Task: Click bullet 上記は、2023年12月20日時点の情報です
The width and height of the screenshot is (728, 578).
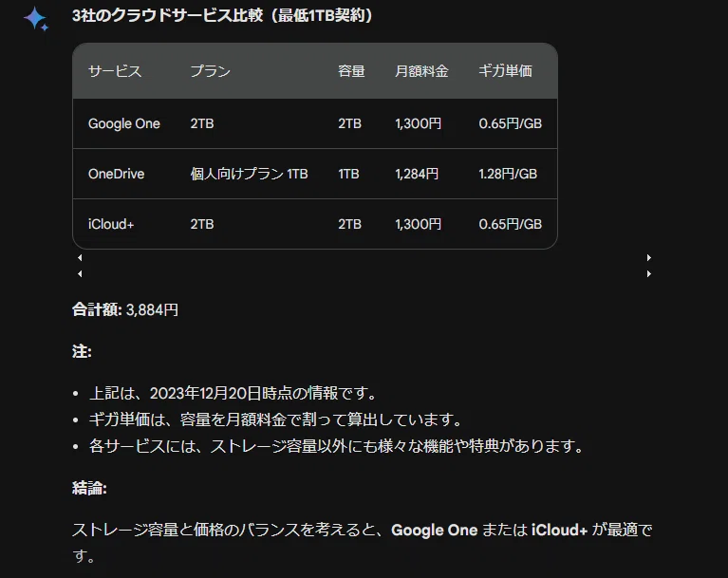Action: 233,393
